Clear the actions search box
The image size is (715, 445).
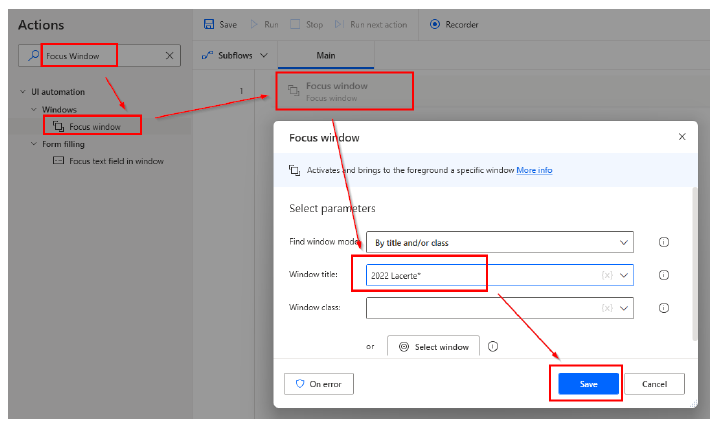169,56
